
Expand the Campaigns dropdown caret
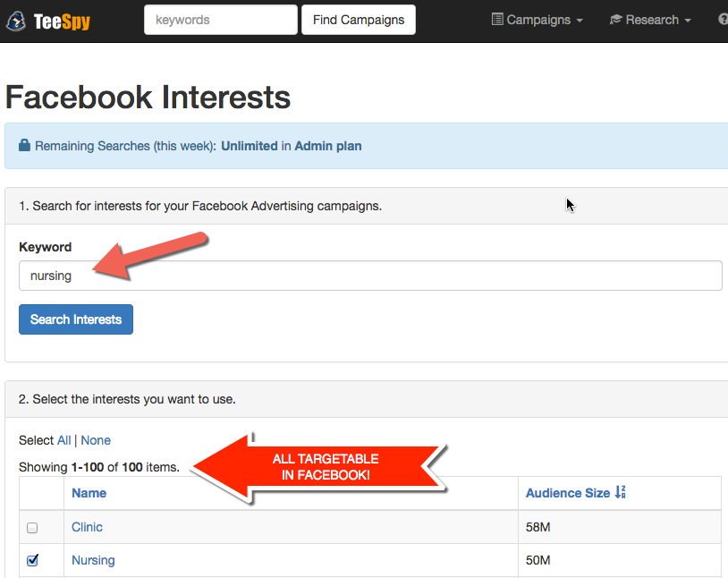[580, 21]
